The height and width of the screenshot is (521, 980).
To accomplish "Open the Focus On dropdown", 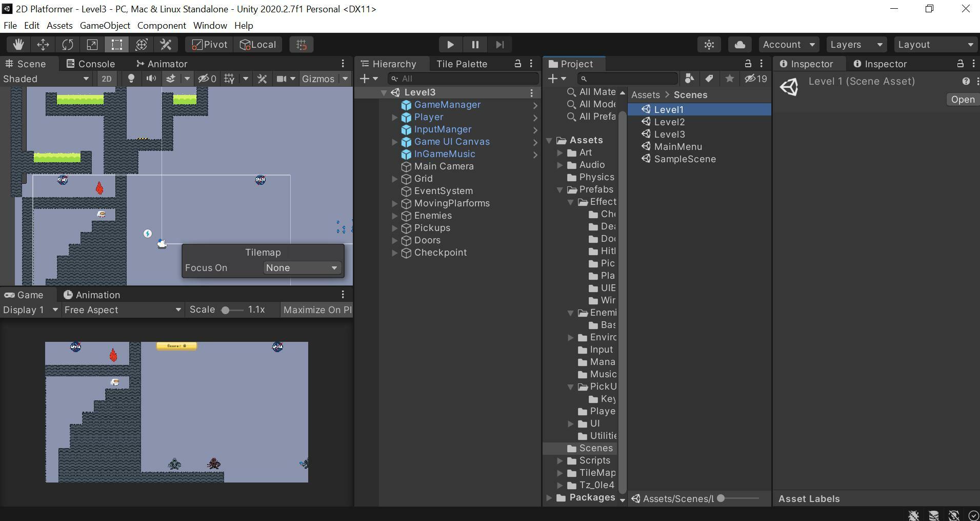I will coord(302,268).
